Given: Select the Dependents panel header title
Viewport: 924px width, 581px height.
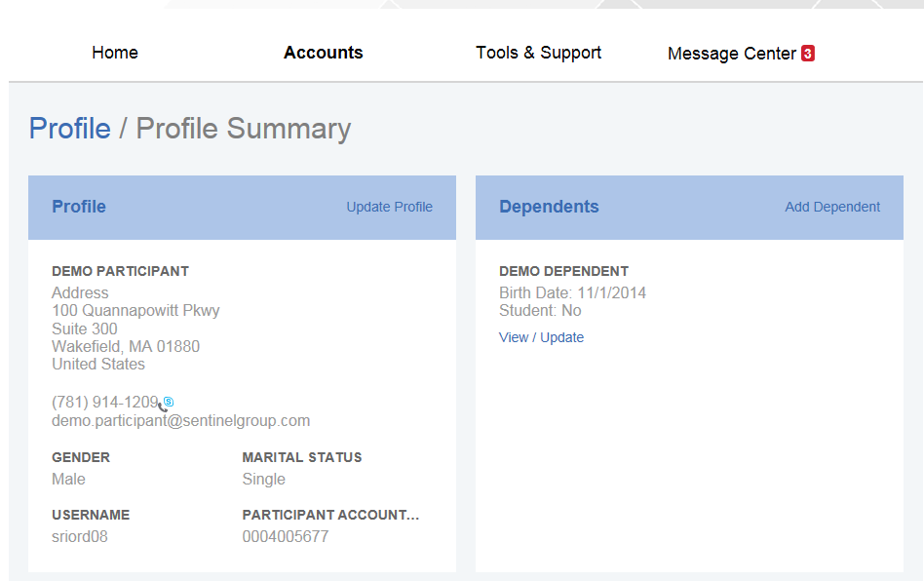Looking at the screenshot, I should 549,207.
